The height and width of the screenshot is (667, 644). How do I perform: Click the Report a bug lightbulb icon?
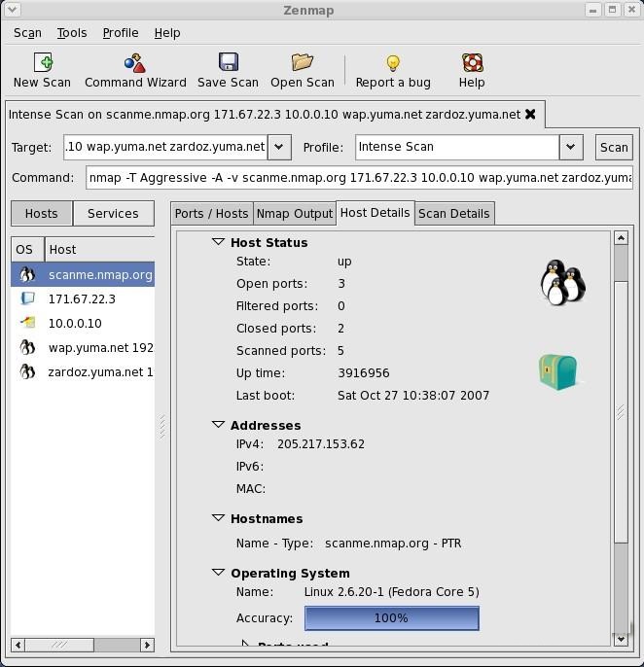[x=393, y=64]
